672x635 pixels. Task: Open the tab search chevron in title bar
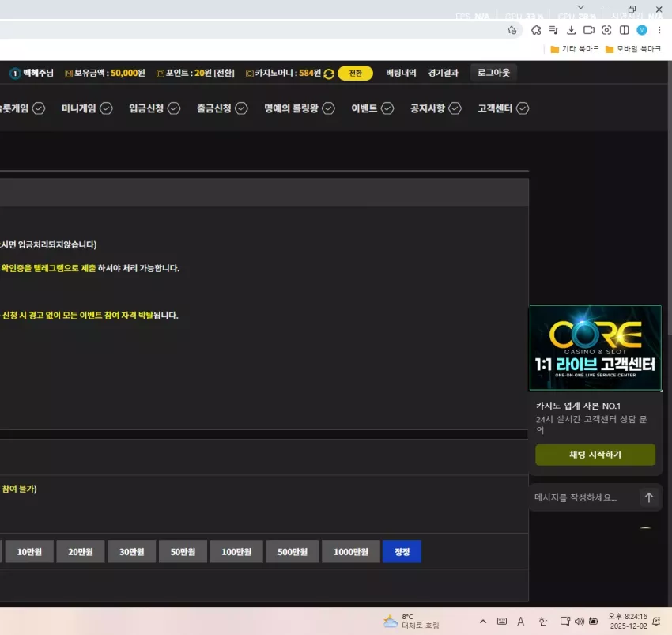[581, 7]
